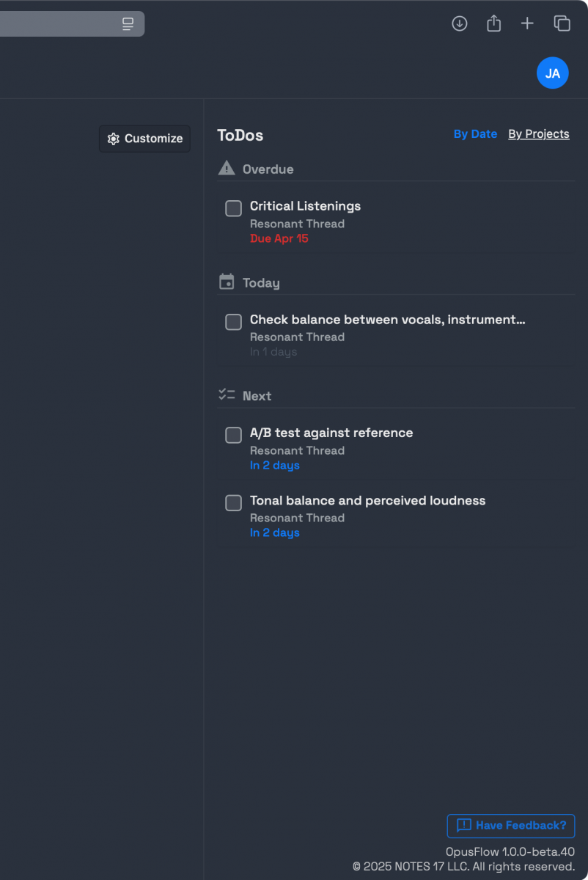
Task: Open the Critical Listenings task title
Action: 305,206
